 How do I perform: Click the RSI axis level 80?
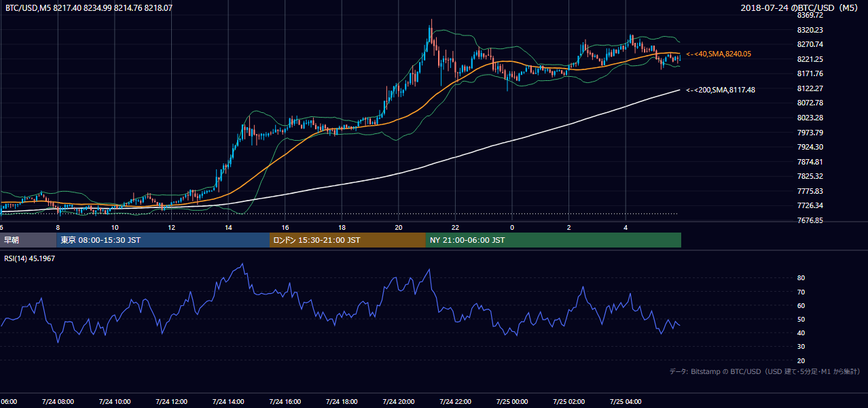click(801, 278)
